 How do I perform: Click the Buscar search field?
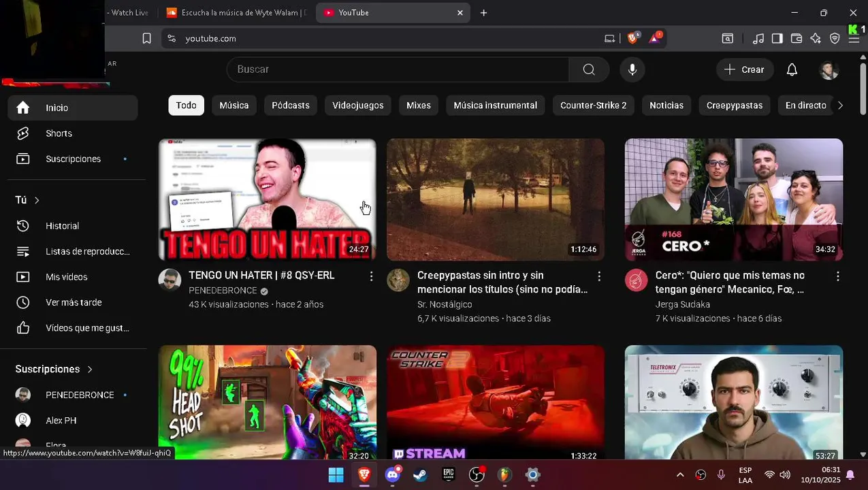398,69
